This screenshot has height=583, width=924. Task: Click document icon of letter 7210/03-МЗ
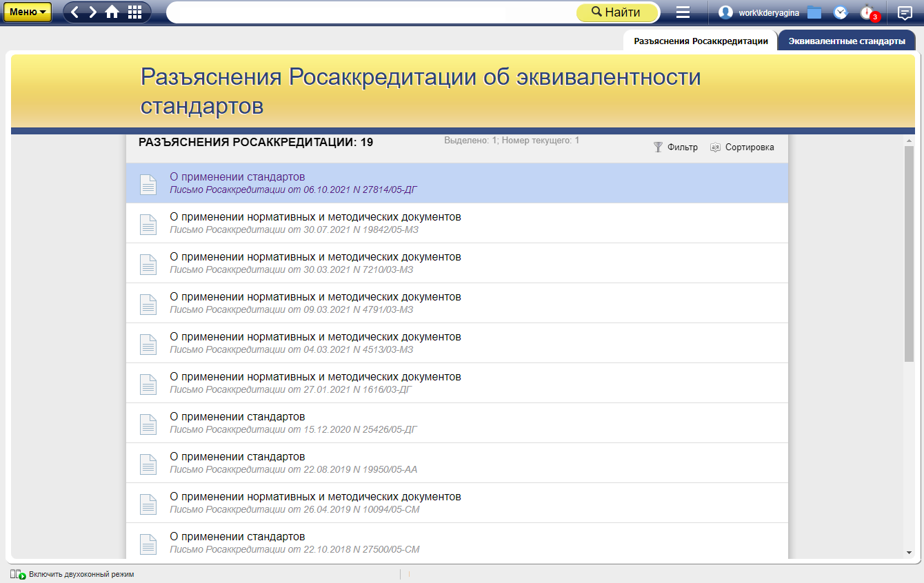coord(148,265)
